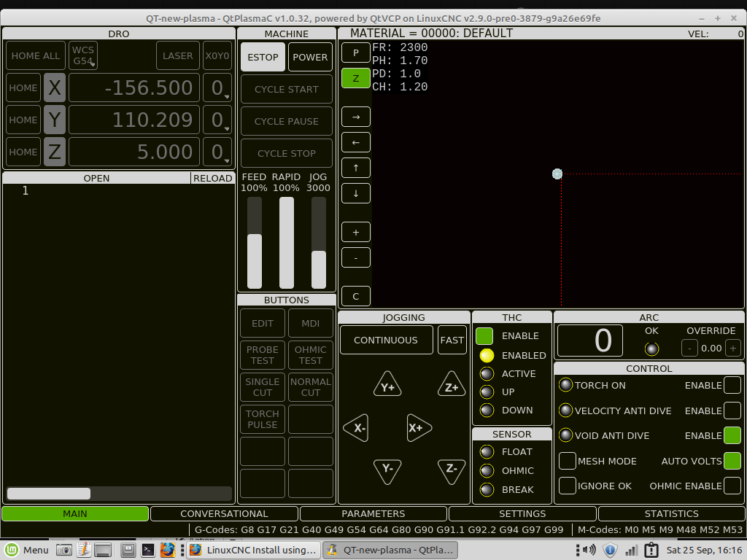Screen dimensions: 747x560
Task: Toggle Velocity Anti Dive Enable checkbox
Action: click(x=732, y=411)
